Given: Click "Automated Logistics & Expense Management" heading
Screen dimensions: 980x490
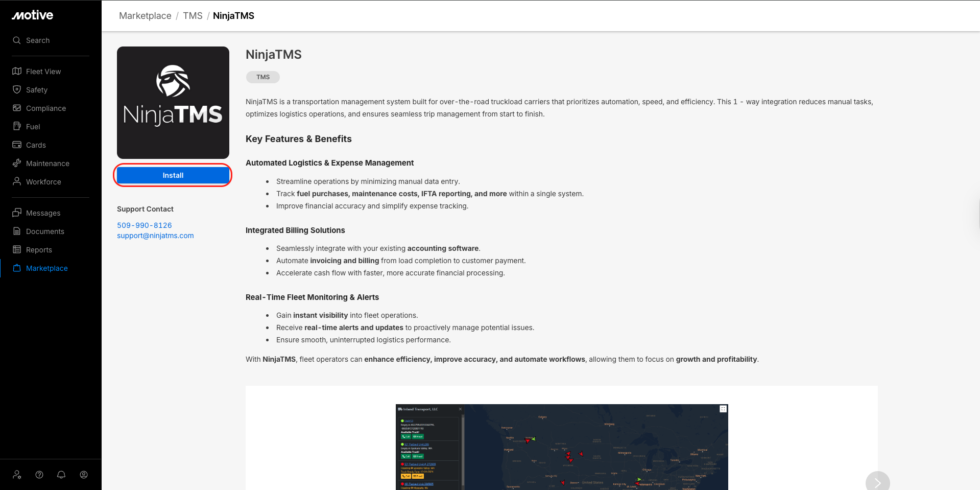Looking at the screenshot, I should click(329, 163).
